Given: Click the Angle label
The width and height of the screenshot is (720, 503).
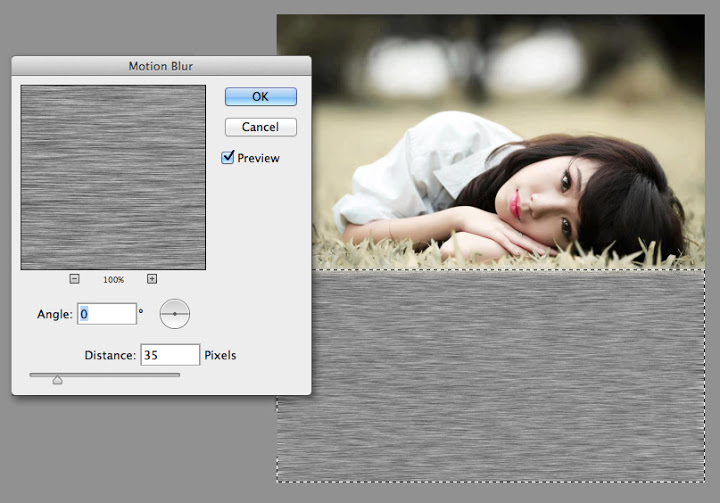Looking at the screenshot, I should (54, 314).
